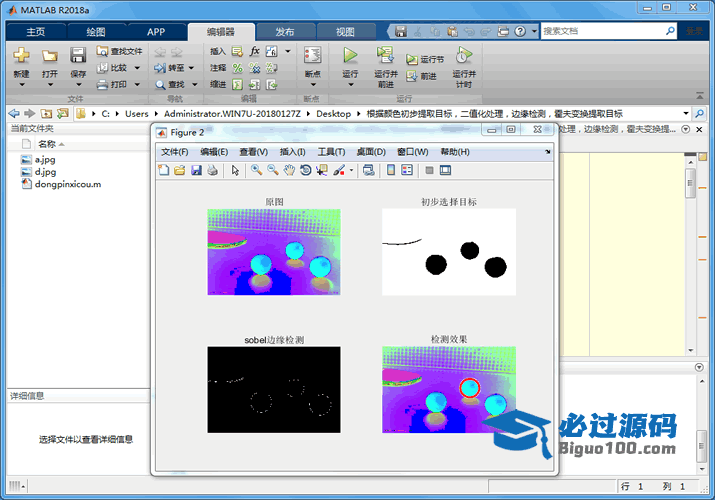
Task: Select the Edit Plot arrow tool
Action: (x=236, y=171)
